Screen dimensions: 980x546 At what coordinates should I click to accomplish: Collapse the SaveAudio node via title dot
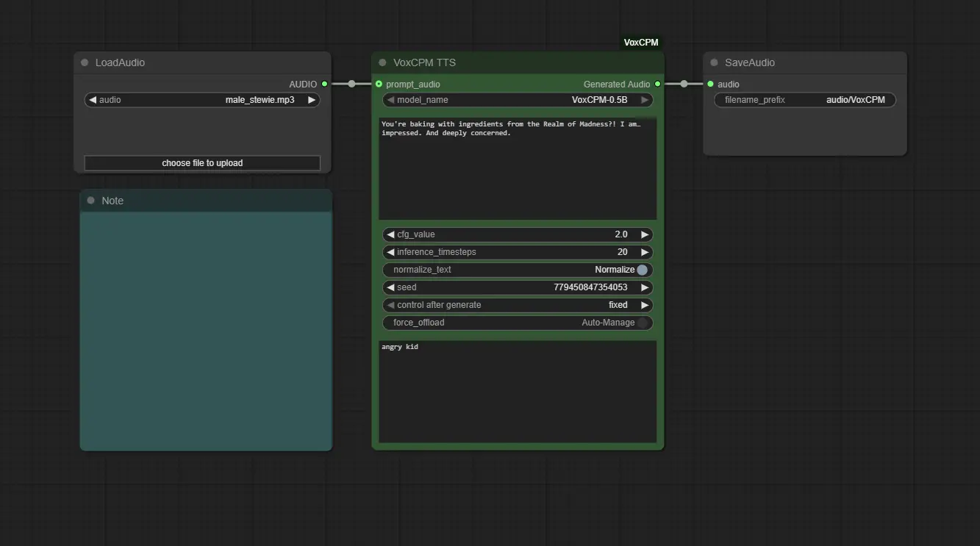pyautogui.click(x=714, y=62)
